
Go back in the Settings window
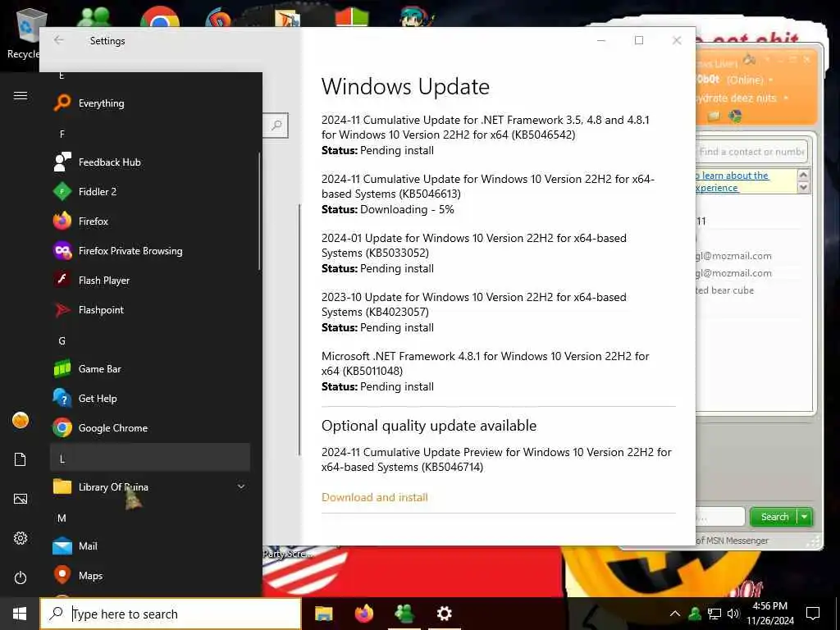(59, 40)
